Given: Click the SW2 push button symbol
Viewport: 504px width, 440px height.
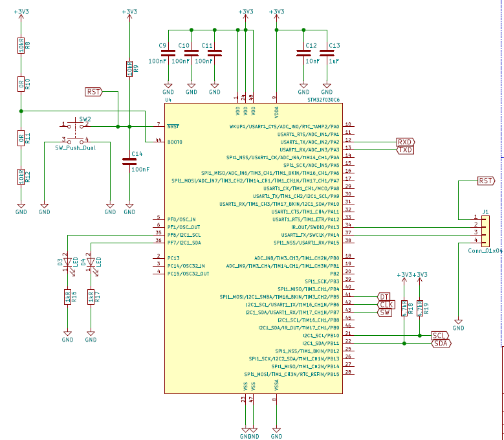Looking at the screenshot, I should pyautogui.click(x=75, y=134).
